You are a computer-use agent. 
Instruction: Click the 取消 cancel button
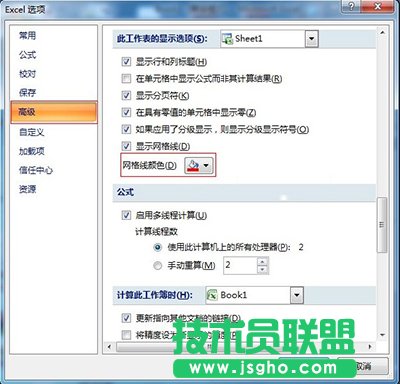[x=363, y=366]
